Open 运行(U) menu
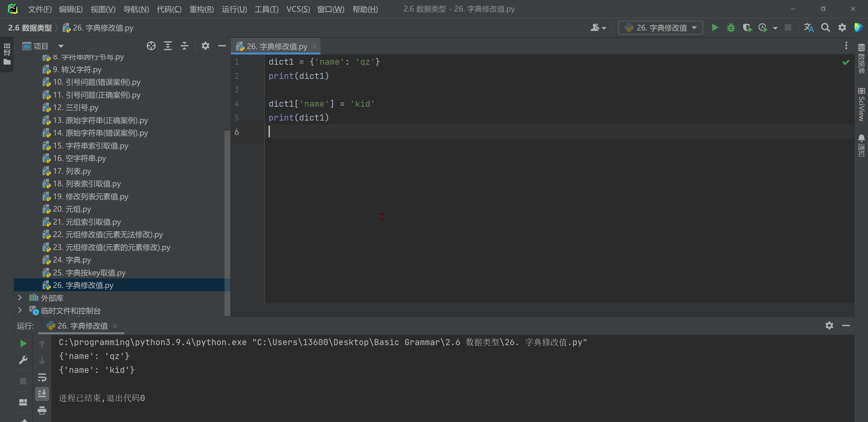 pyautogui.click(x=234, y=9)
